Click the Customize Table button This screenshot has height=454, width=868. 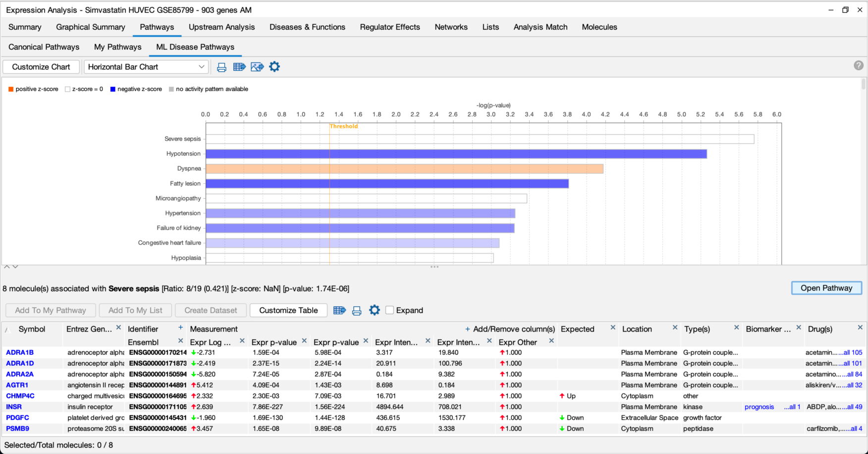pos(288,310)
